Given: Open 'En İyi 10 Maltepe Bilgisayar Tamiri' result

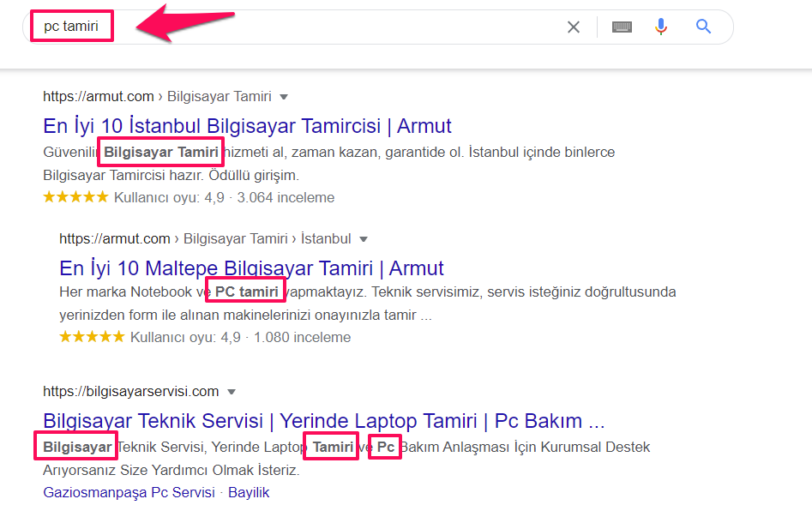Looking at the screenshot, I should (251, 268).
